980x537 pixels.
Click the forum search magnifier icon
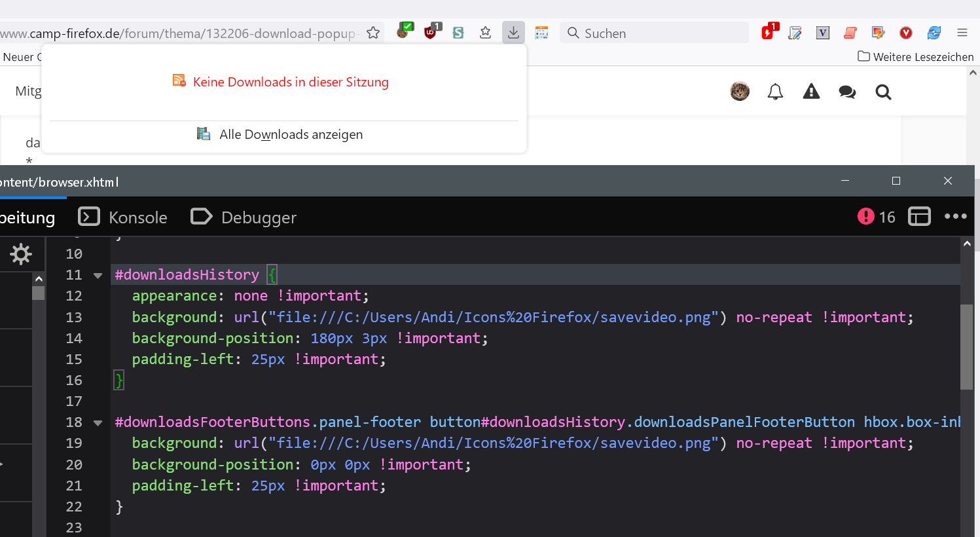[883, 92]
